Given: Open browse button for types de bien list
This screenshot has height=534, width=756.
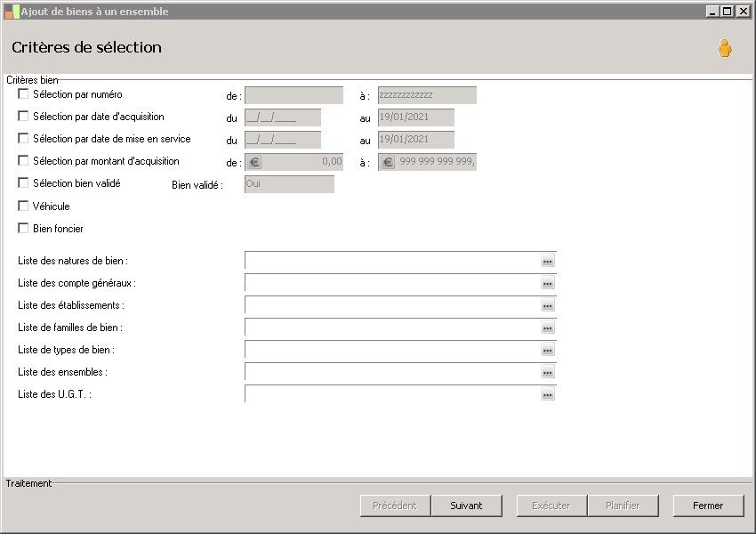Looking at the screenshot, I should coord(548,350).
